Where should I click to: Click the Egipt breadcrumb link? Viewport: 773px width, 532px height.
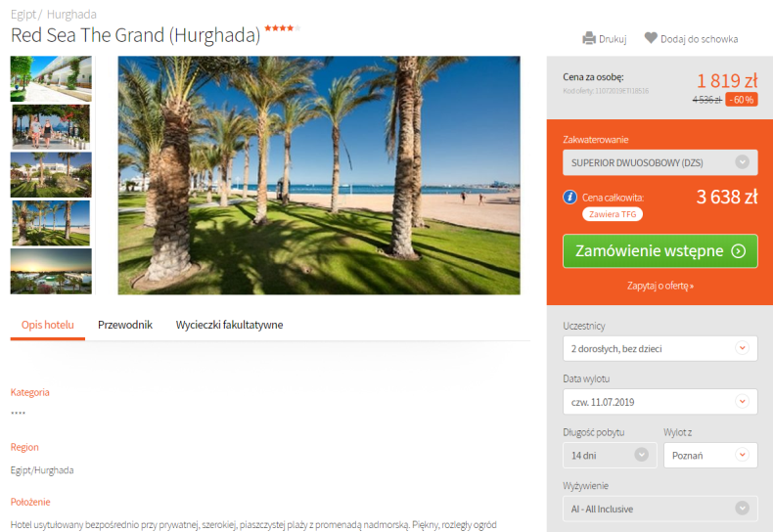[x=23, y=15]
